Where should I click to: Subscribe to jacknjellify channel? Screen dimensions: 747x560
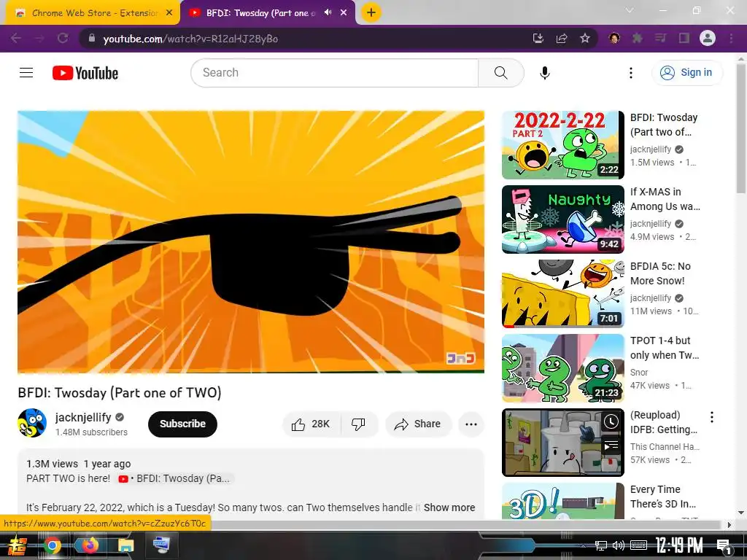(x=182, y=424)
